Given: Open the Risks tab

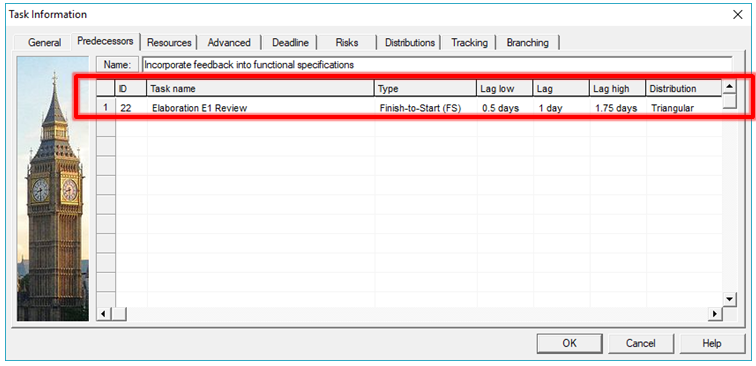Looking at the screenshot, I should tap(347, 42).
